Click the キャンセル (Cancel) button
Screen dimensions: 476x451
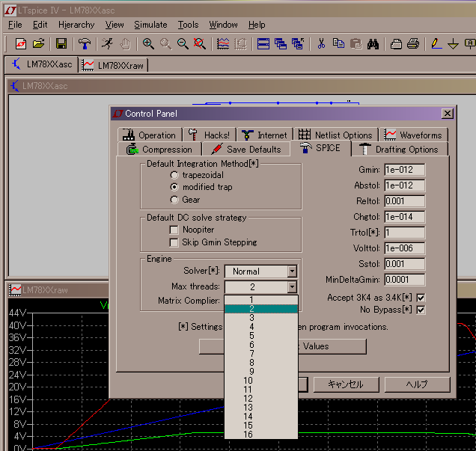(x=346, y=384)
